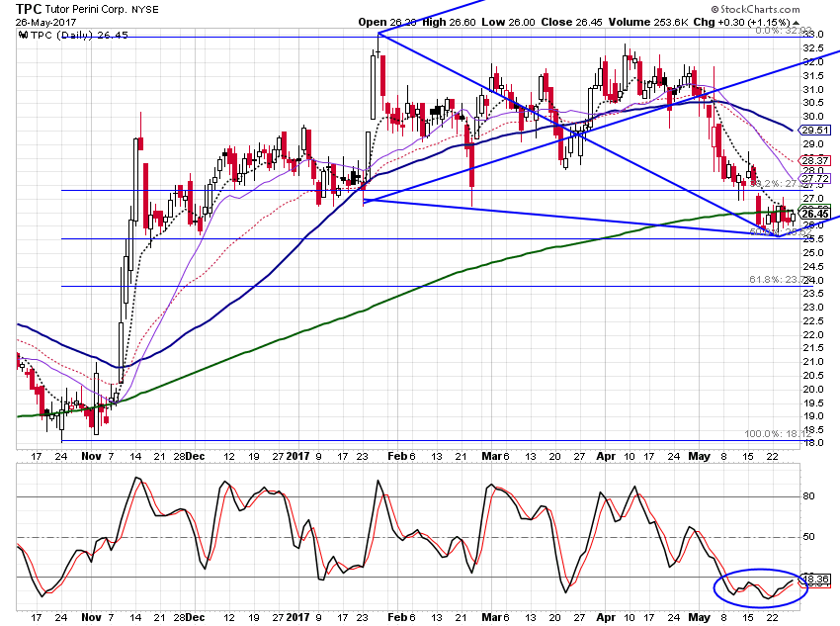
Task: Click the bold "TPC" ticker in the title
Action: pyautogui.click(x=29, y=9)
